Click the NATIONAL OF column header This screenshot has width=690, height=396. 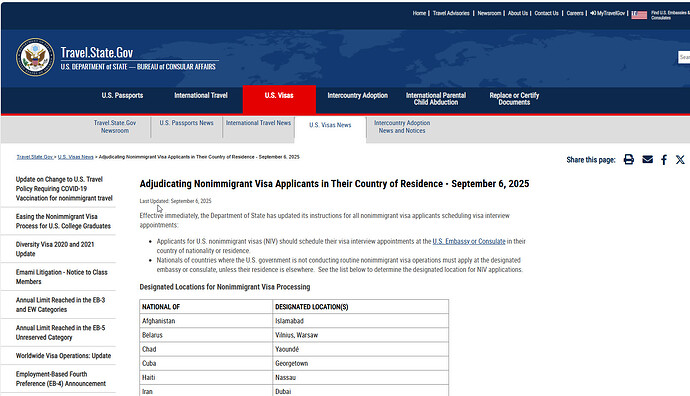[206, 307]
